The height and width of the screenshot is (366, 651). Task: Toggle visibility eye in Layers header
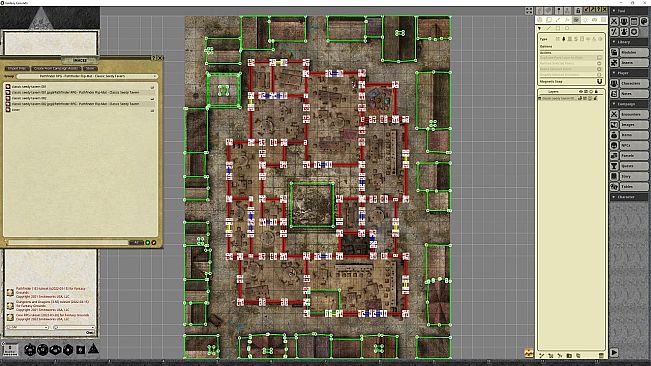tap(581, 91)
